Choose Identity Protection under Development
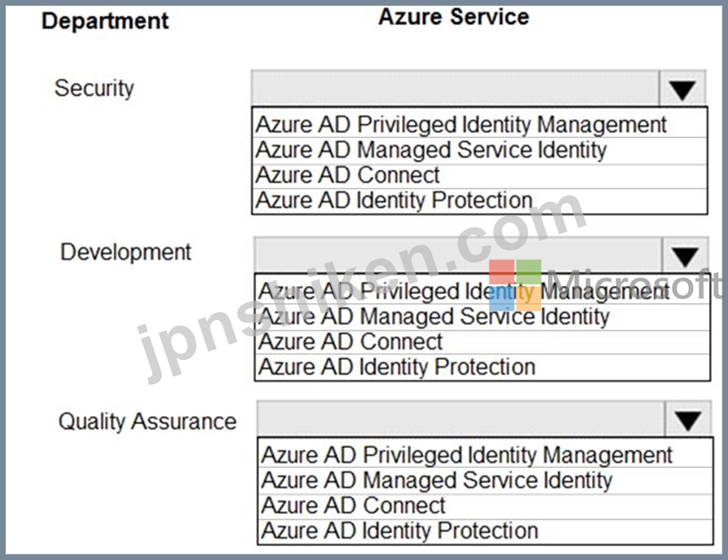This screenshot has height=560, width=728. (482, 367)
